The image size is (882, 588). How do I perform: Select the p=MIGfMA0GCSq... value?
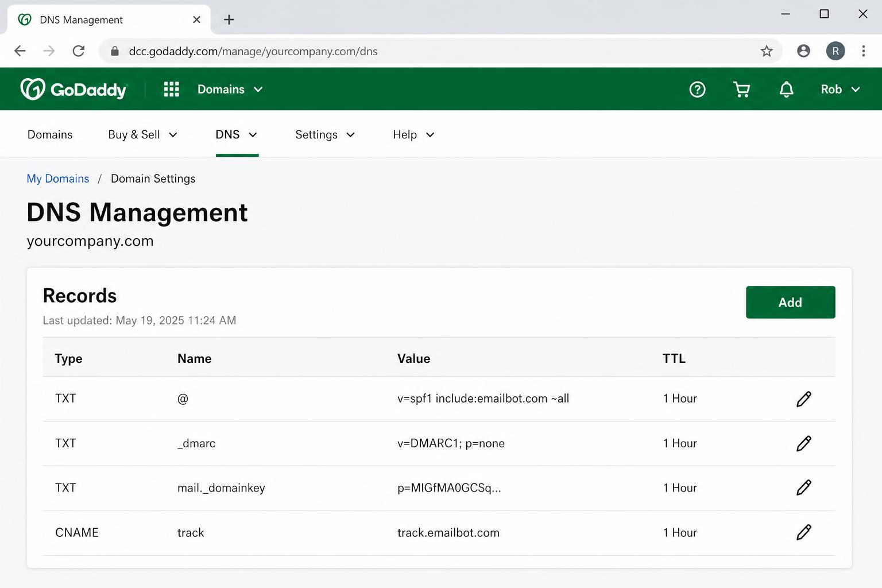coord(449,488)
